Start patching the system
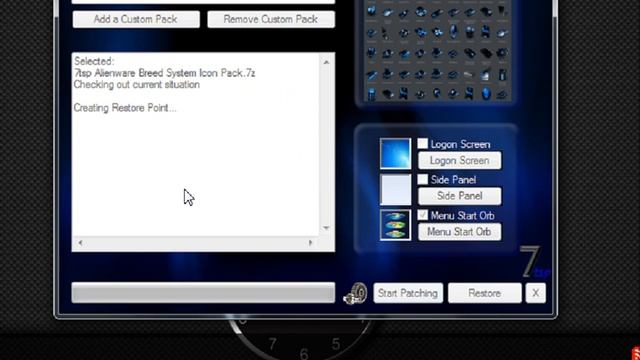The height and width of the screenshot is (360, 640). [408, 293]
